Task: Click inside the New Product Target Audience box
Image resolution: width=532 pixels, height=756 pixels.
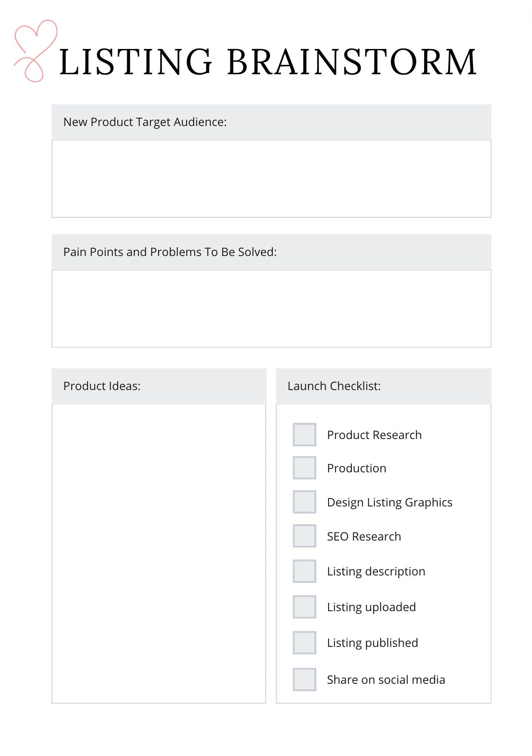Action: coord(271,179)
